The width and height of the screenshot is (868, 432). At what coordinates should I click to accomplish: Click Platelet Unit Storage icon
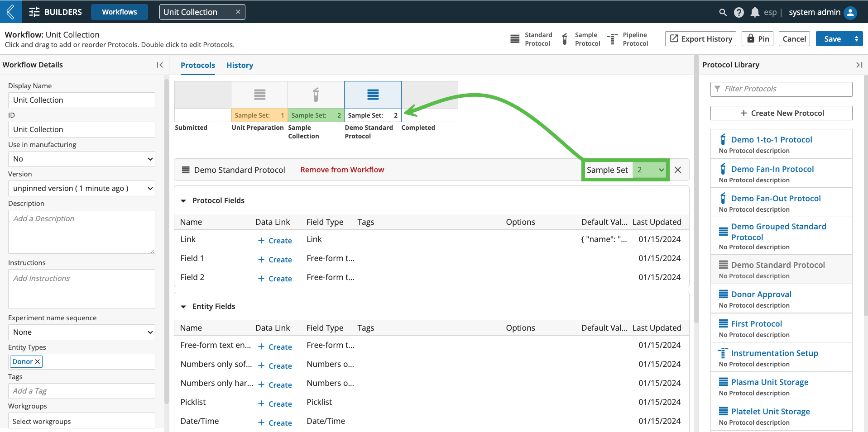(724, 411)
